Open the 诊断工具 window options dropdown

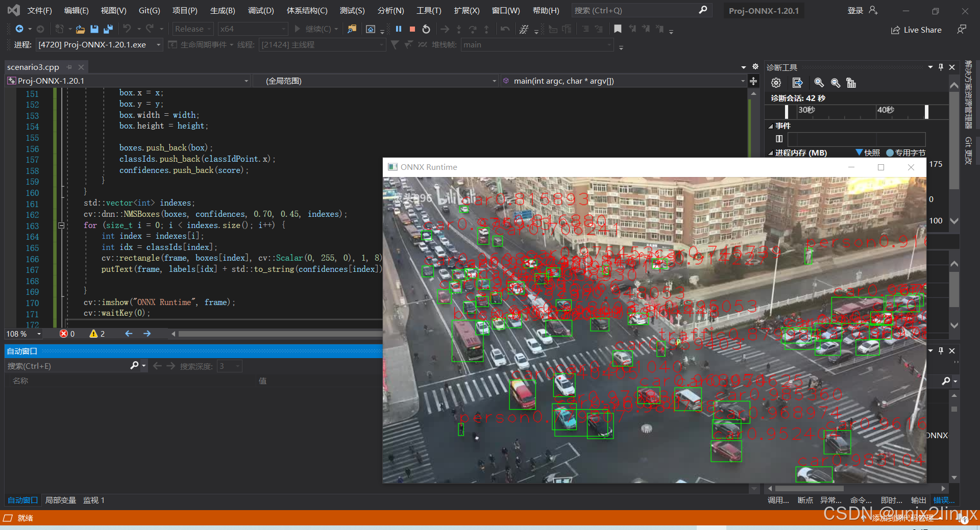pos(930,67)
